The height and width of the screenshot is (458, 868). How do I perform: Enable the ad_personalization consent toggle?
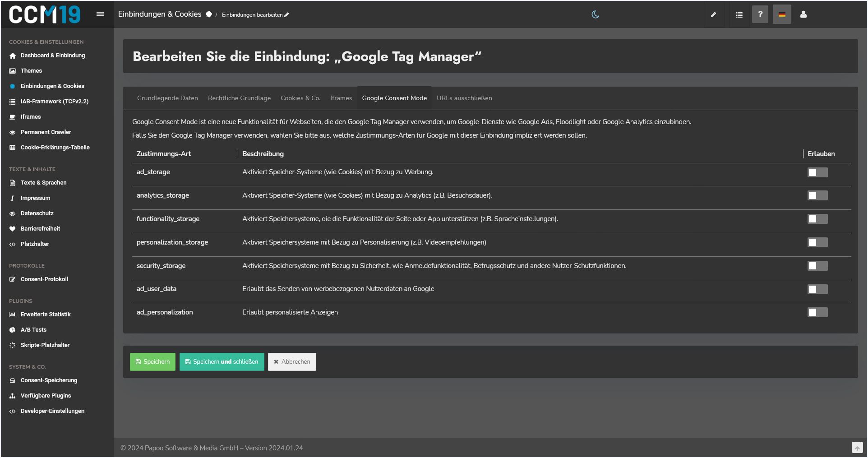point(817,312)
